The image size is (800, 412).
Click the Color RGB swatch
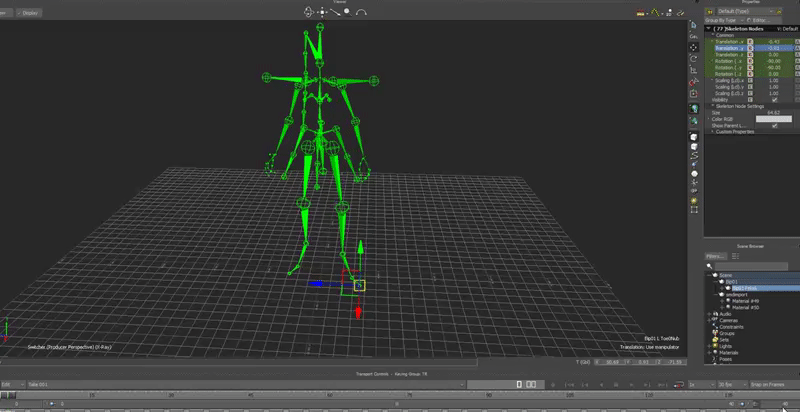pyautogui.click(x=773, y=119)
